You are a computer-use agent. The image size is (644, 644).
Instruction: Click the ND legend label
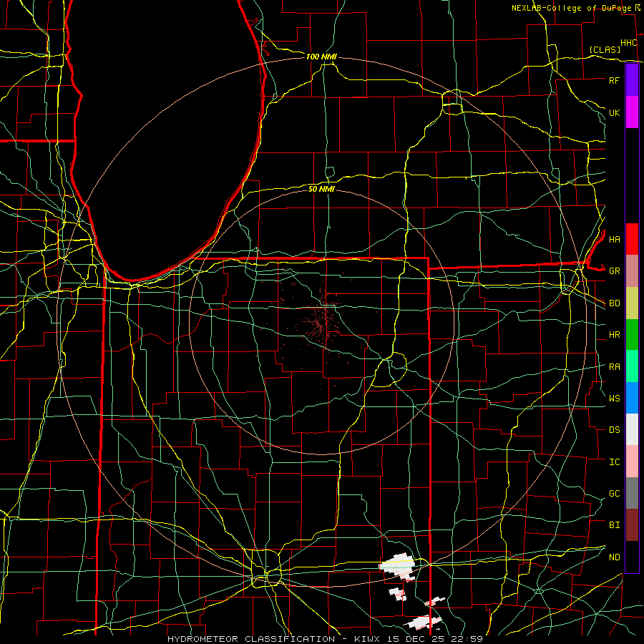[614, 557]
